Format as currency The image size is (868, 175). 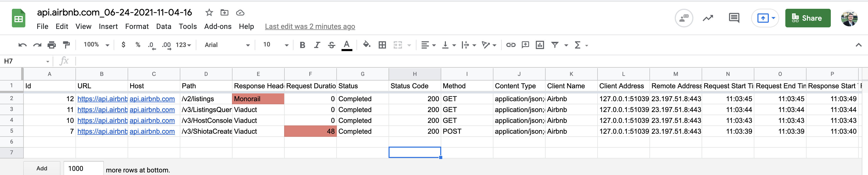tap(123, 45)
